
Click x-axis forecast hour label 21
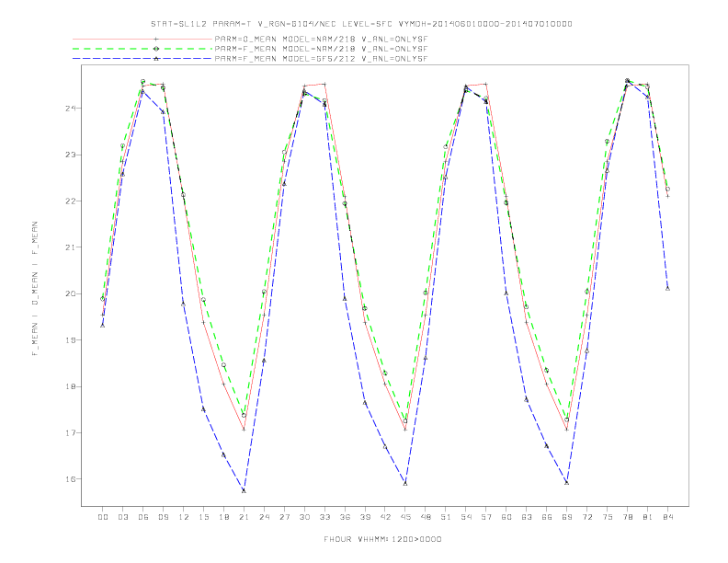pyautogui.click(x=244, y=517)
